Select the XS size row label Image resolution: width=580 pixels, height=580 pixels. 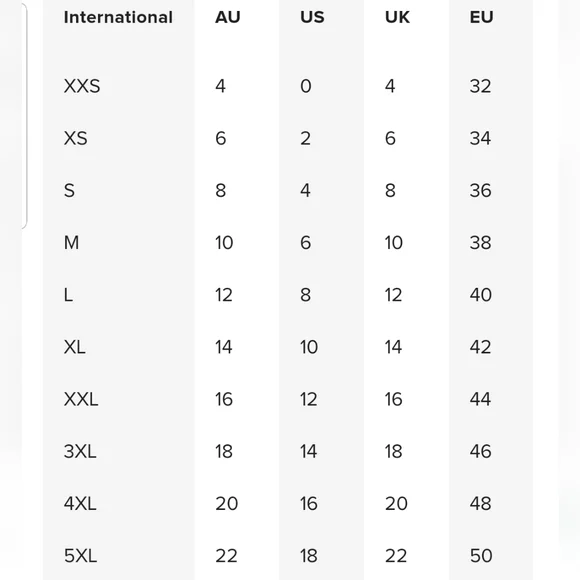pyautogui.click(x=75, y=138)
